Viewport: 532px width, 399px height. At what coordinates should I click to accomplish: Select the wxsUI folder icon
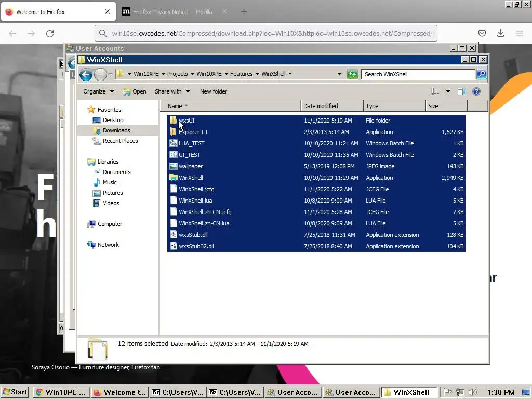pyautogui.click(x=174, y=120)
